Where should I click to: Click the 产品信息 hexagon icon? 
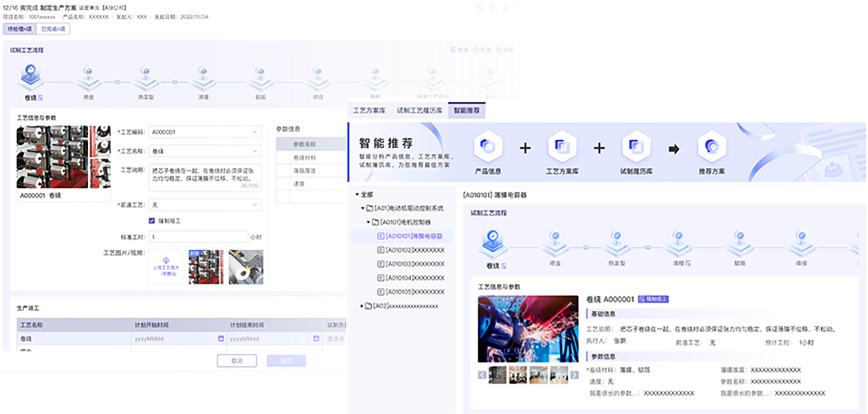click(487, 147)
